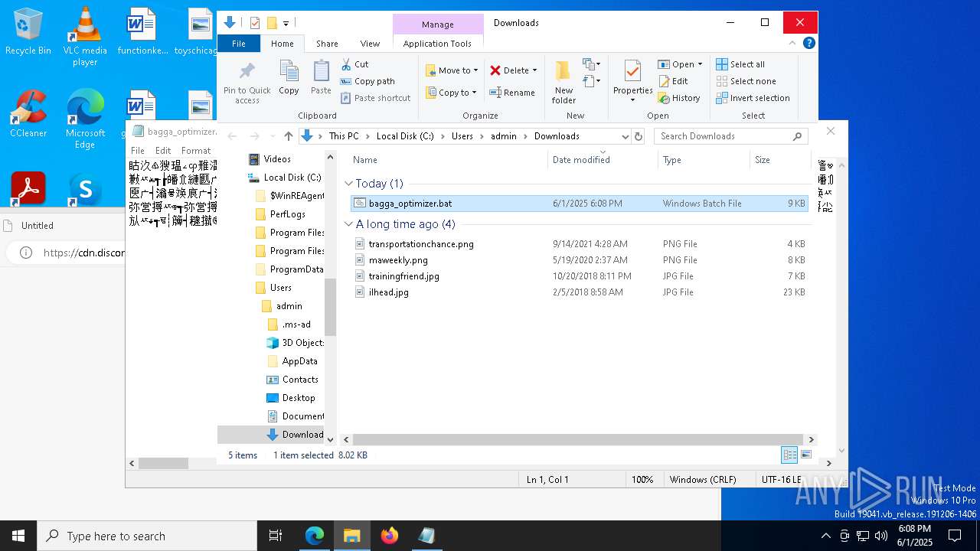The height and width of the screenshot is (551, 980).
Task: Select bagga_optimizer.bat file
Action: (x=579, y=204)
